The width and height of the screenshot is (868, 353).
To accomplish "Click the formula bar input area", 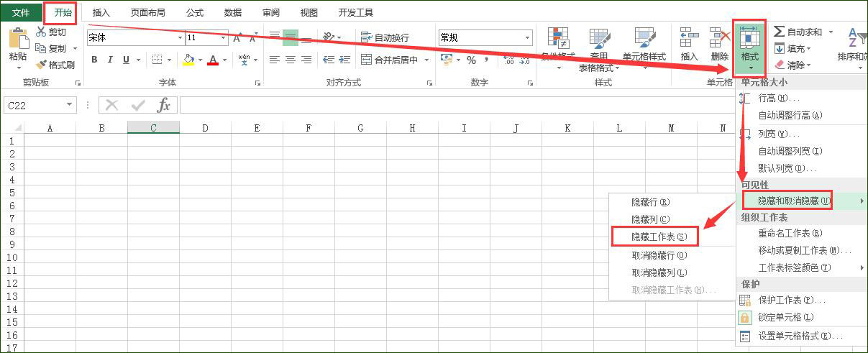I will [459, 106].
